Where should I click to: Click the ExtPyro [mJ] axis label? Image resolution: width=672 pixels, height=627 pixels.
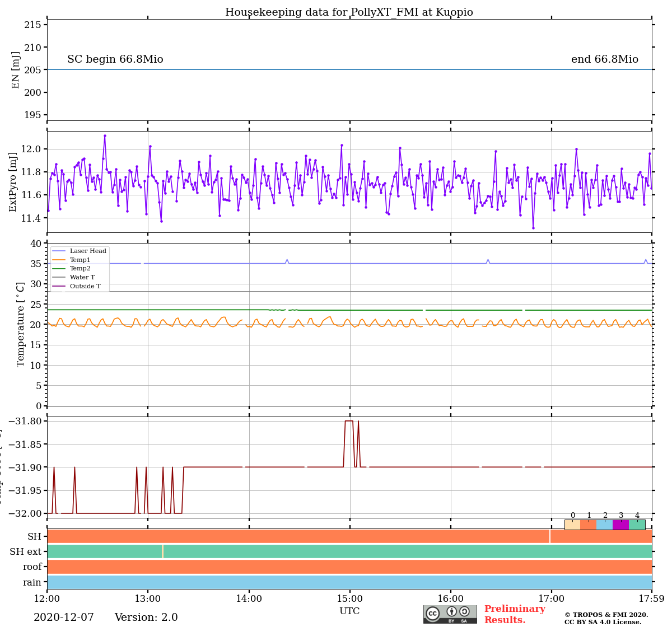tap(13, 182)
